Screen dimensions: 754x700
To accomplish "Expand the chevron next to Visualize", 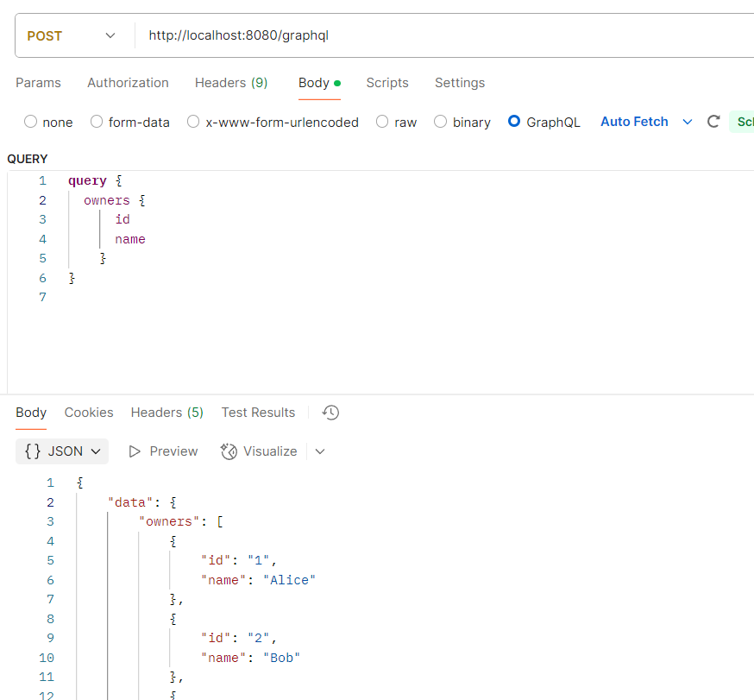I will point(320,451).
